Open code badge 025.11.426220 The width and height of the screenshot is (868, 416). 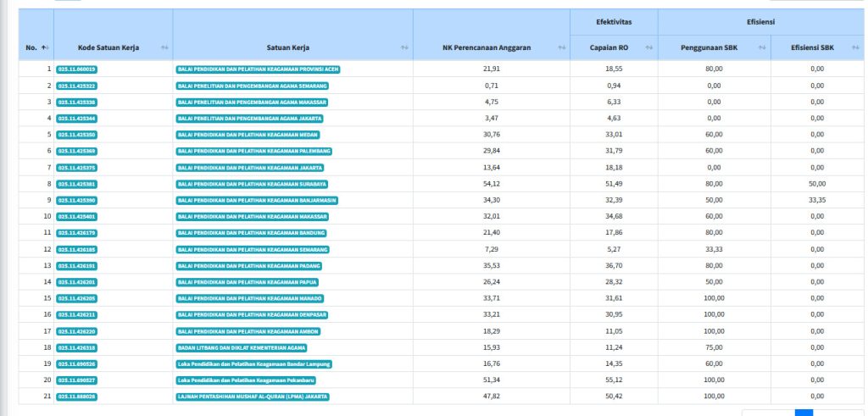point(77,331)
